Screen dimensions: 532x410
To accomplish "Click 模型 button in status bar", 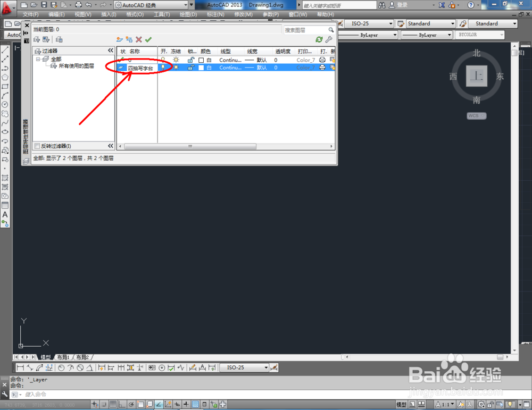I will pyautogui.click(x=401, y=404).
